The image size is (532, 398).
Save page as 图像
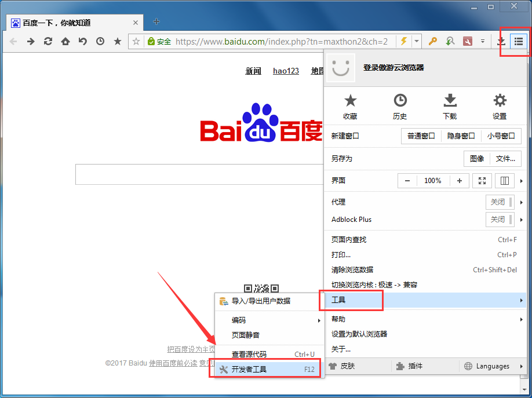pyautogui.click(x=477, y=159)
